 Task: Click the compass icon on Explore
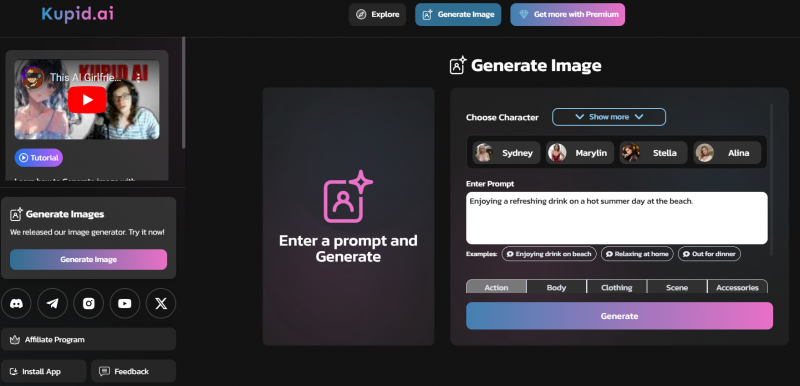click(x=361, y=14)
